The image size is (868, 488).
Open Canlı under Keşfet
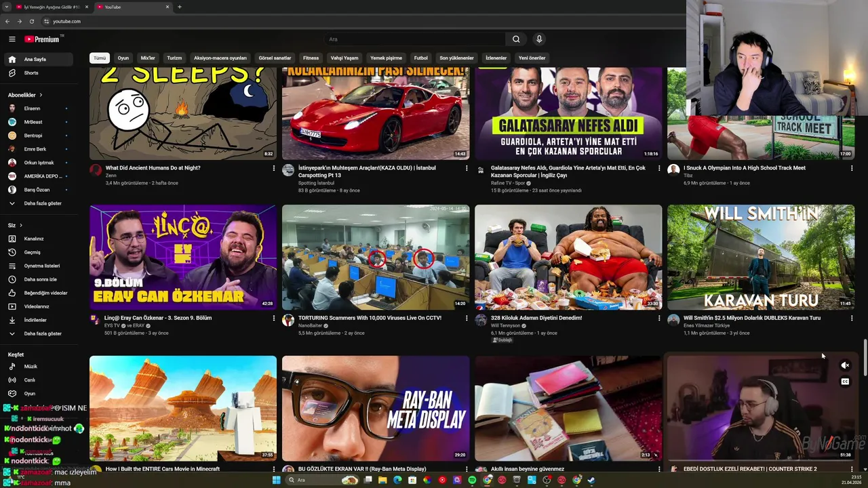38,380
